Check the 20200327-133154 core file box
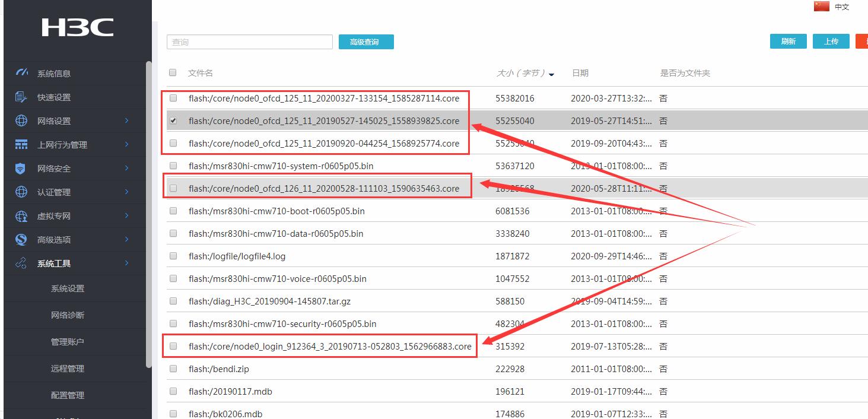Viewport: 868px width, 419px height. click(x=173, y=98)
